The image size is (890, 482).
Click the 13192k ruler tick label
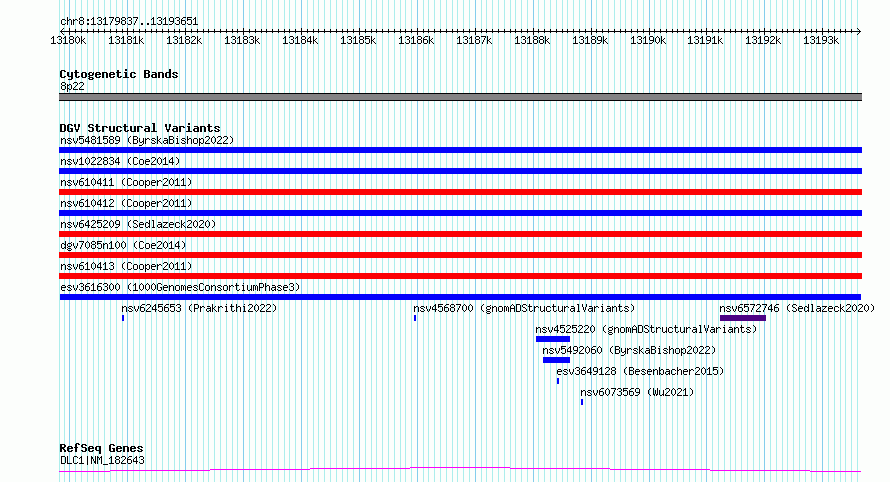(763, 40)
